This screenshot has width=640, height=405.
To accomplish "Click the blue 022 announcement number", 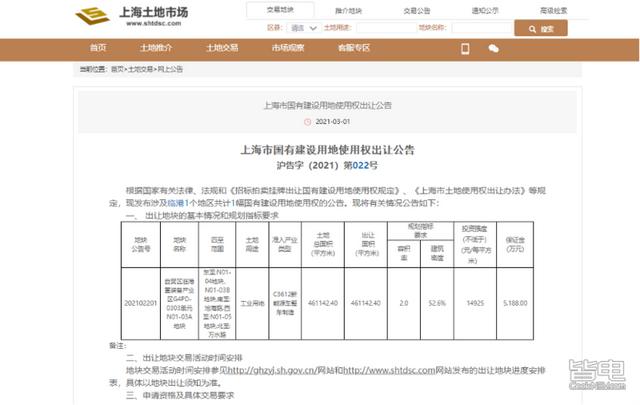I will (x=360, y=165).
